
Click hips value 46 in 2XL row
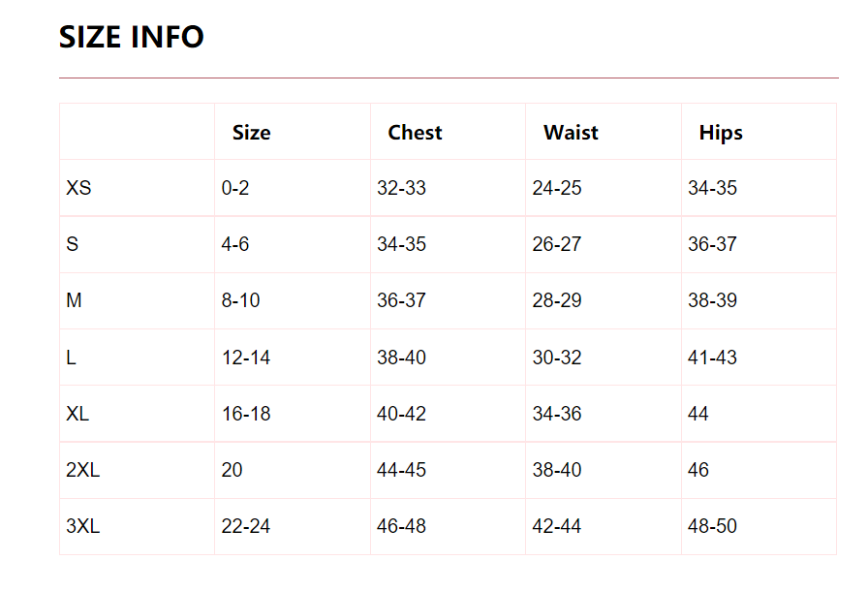click(698, 470)
